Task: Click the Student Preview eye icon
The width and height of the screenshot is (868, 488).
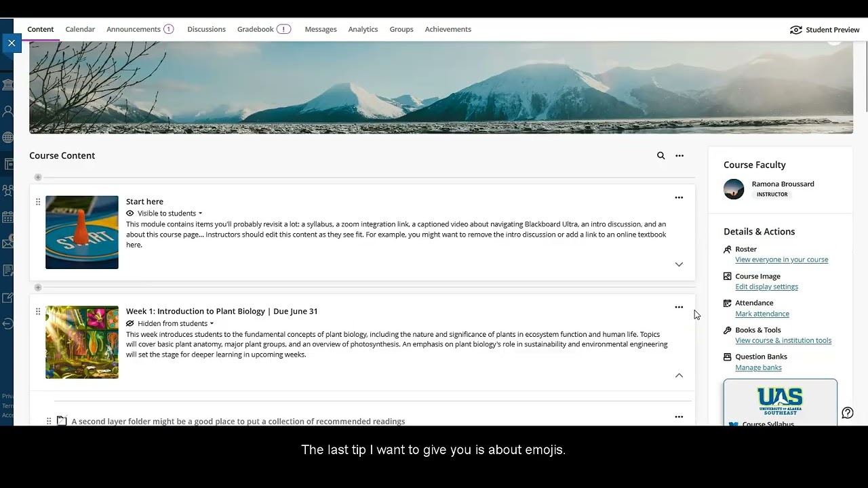Action: coord(796,30)
